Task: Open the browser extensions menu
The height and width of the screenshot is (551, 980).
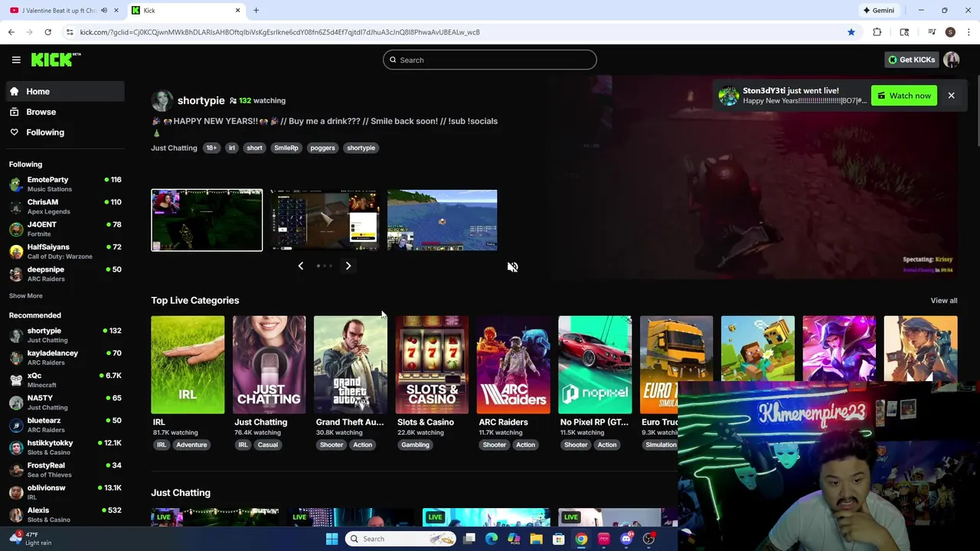Action: click(877, 32)
